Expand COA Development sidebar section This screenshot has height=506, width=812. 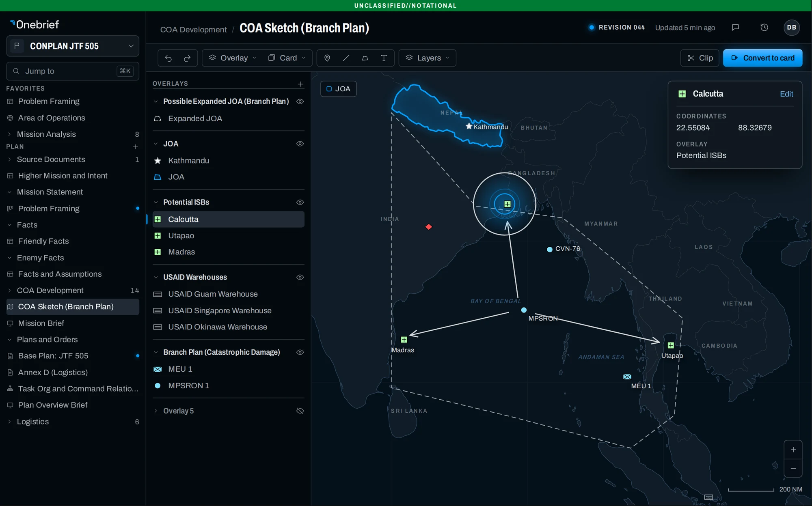[9, 291]
